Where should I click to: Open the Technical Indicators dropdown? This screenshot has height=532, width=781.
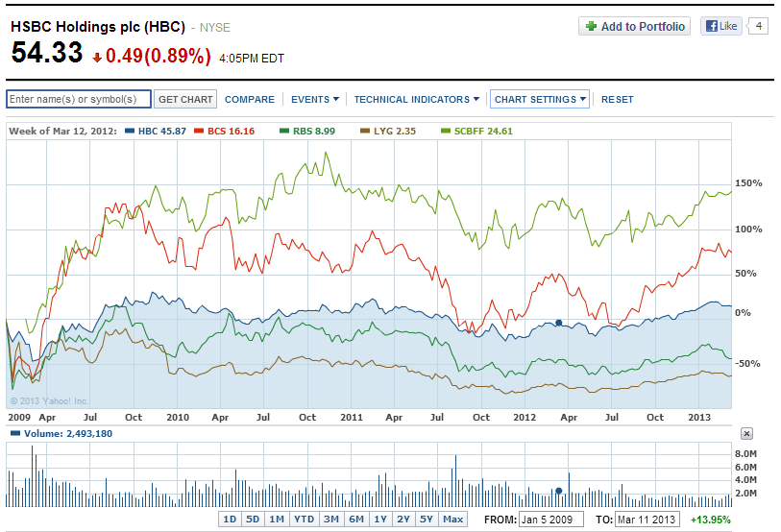click(x=416, y=99)
